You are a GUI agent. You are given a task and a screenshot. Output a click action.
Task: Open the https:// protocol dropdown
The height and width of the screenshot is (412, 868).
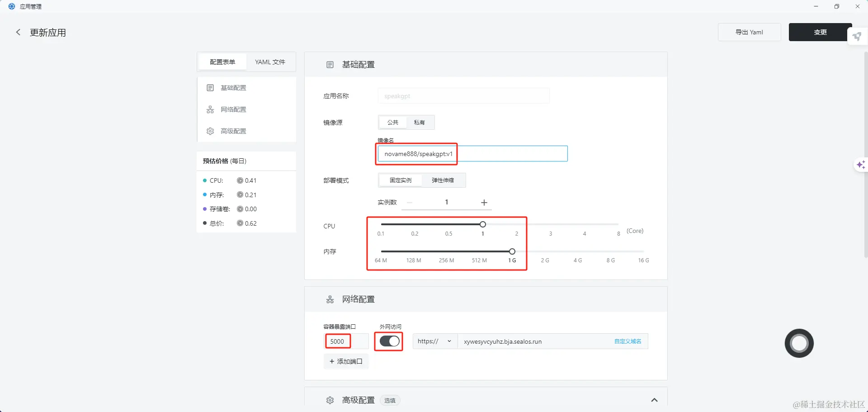pos(435,341)
